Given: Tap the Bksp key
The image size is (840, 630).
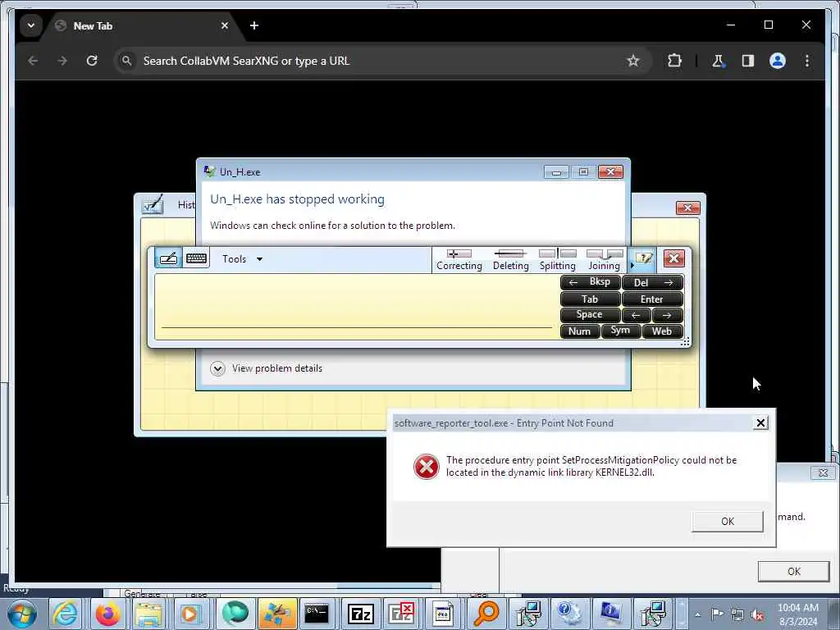Looking at the screenshot, I should tap(590, 282).
